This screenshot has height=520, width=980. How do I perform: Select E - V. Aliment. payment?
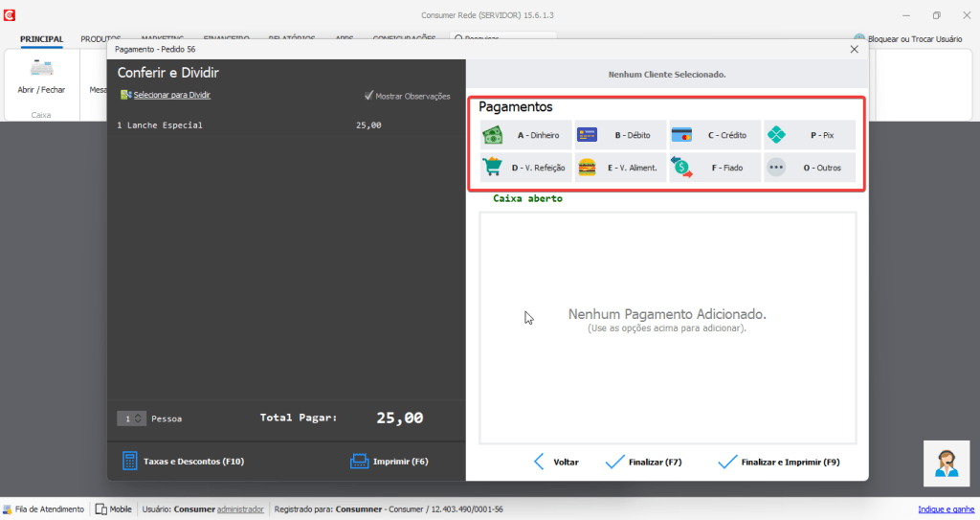[620, 168]
